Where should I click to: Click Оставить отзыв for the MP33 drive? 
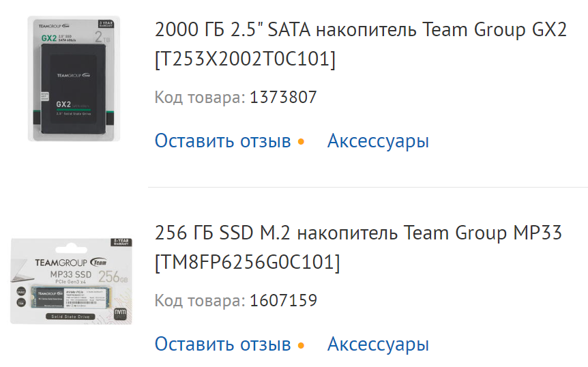pyautogui.click(x=222, y=344)
